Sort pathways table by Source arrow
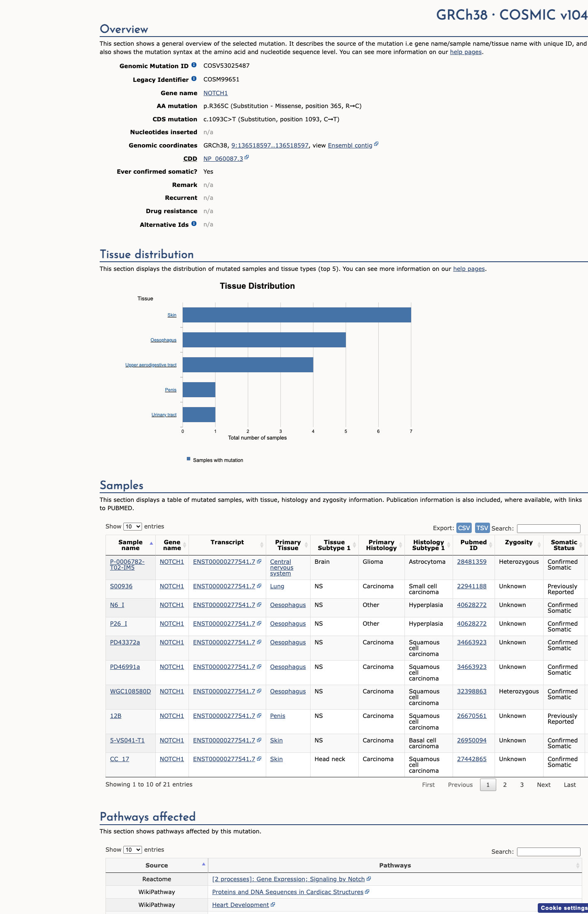Image resolution: width=588 pixels, height=914 pixels. point(203,864)
